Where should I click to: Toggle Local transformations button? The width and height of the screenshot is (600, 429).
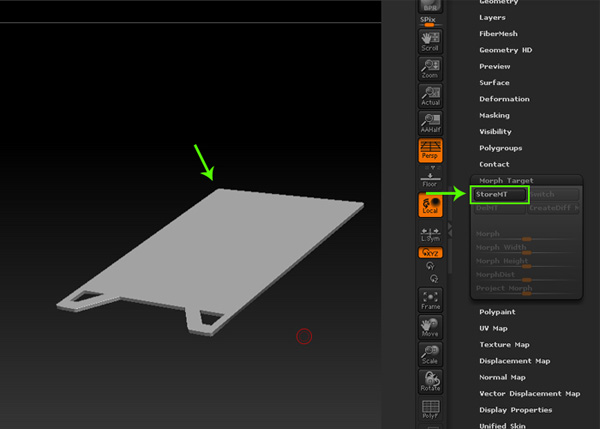(430, 204)
